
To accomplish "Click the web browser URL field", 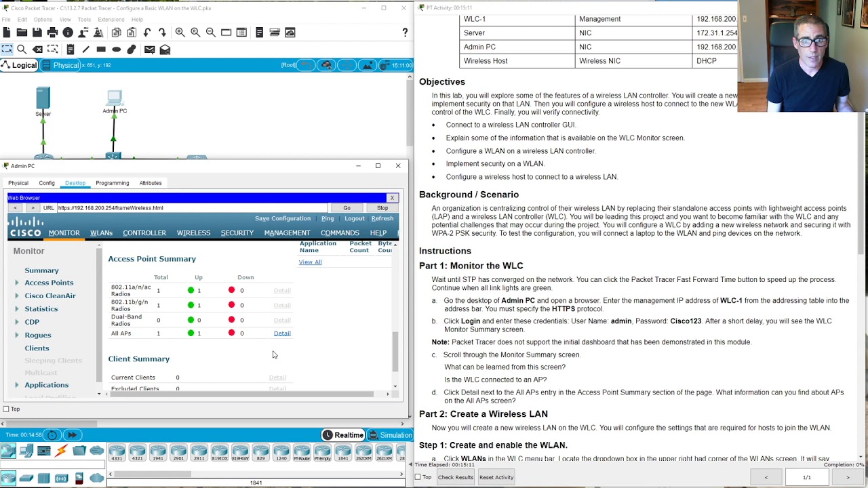I will pos(192,208).
